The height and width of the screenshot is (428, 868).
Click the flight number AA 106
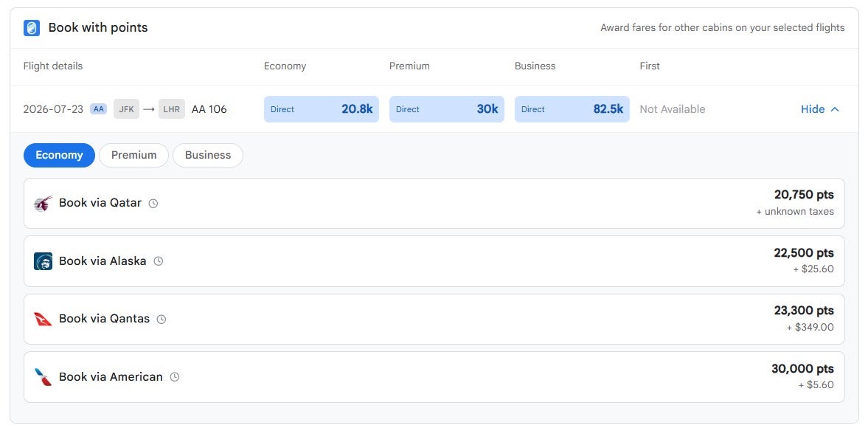pos(209,109)
